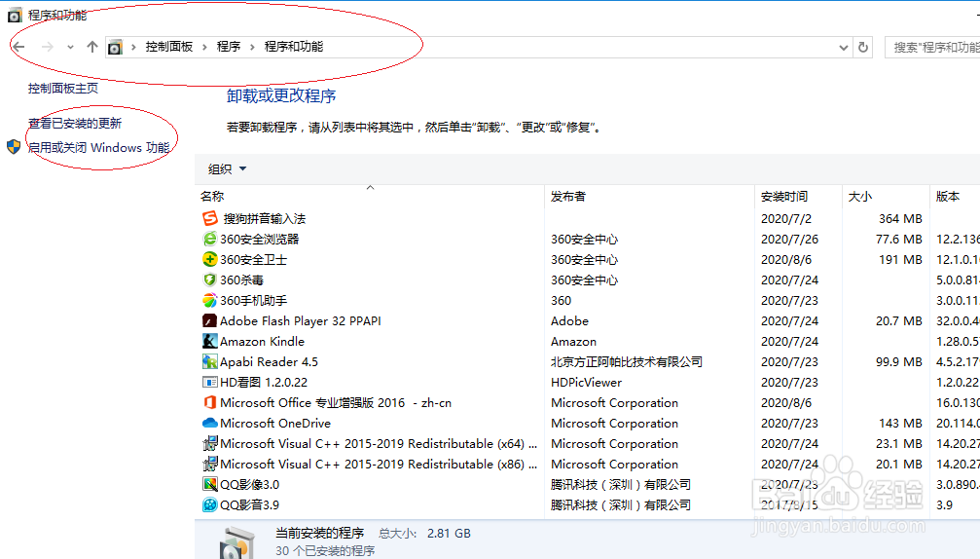The image size is (980, 559).
Task: Select 程序和功能 in breadcrumb
Action: tap(294, 47)
